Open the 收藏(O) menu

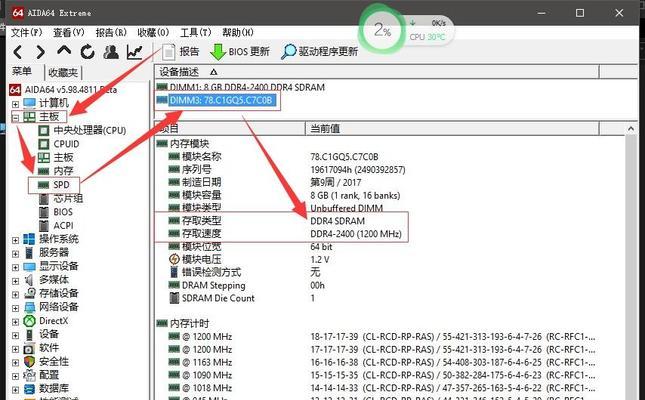tap(153, 32)
